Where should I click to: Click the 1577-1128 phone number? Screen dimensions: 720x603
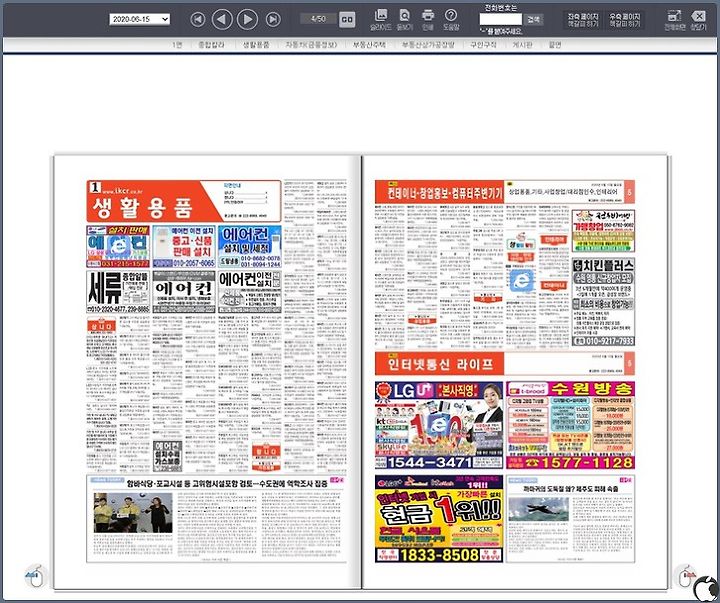click(579, 462)
